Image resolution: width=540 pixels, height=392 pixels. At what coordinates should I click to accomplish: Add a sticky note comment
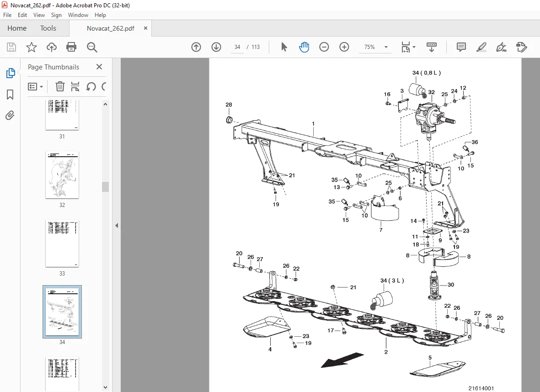point(461,47)
